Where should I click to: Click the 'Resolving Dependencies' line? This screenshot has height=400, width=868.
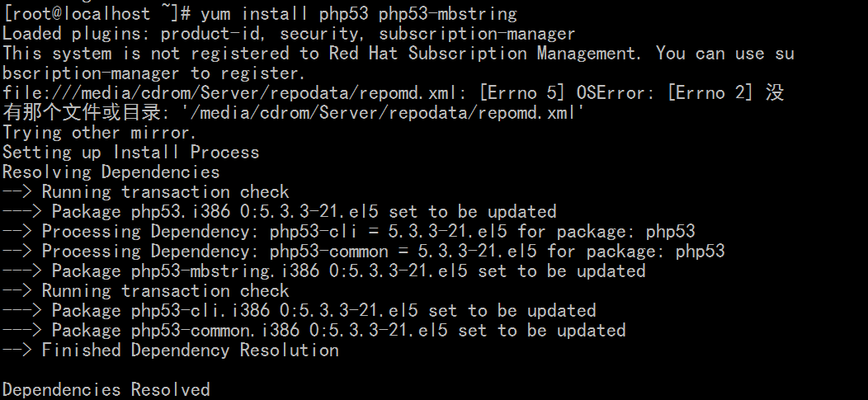click(x=111, y=172)
